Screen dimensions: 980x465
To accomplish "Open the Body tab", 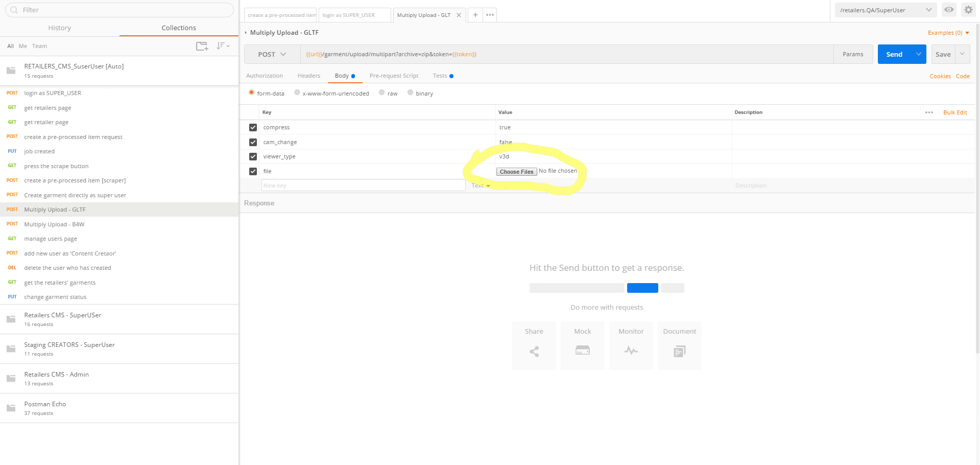I will (345, 76).
